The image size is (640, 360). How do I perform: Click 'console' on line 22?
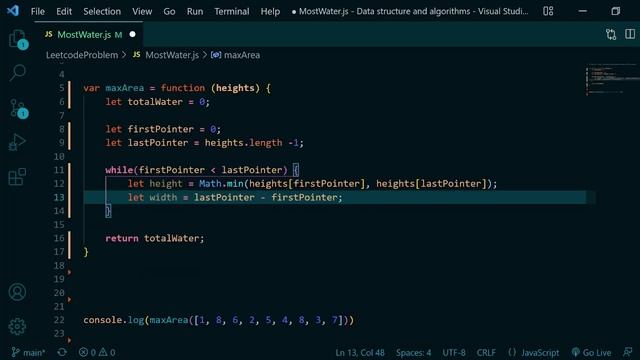102,320
